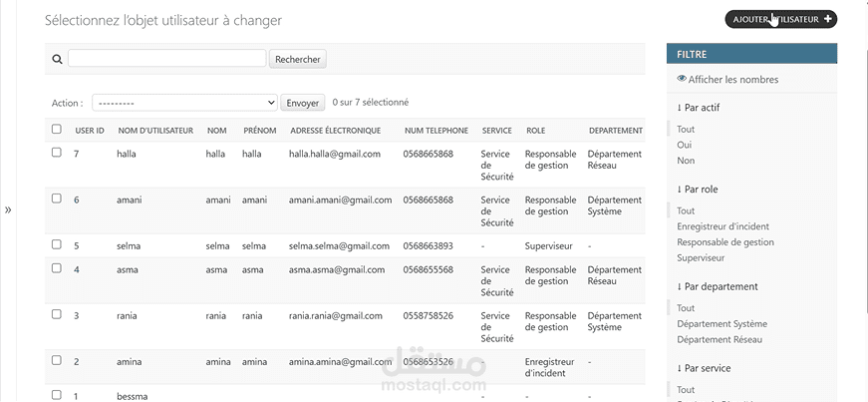
Task: Toggle the checkbox for user rania
Action: 57,314
